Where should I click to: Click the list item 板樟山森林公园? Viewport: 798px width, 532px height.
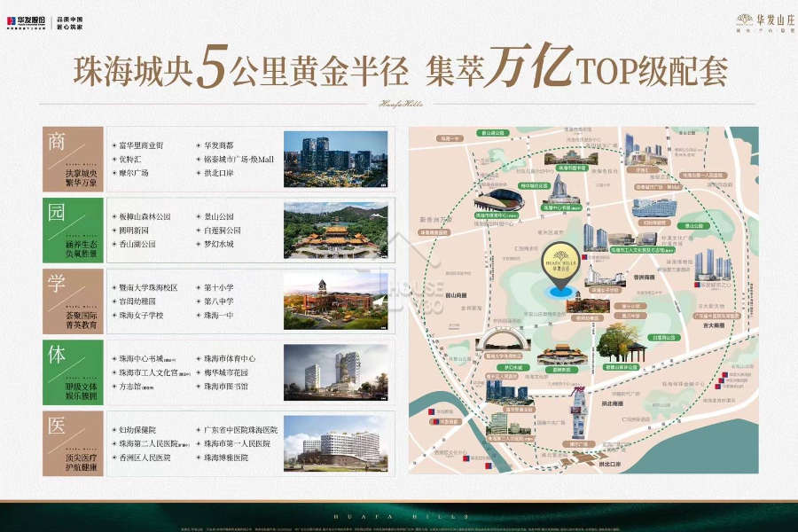pos(145,216)
